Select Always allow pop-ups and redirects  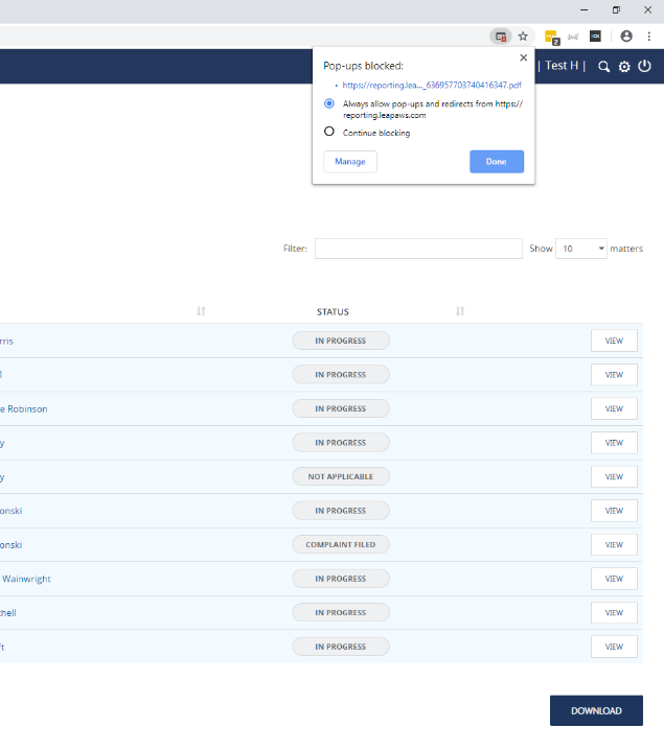(329, 103)
